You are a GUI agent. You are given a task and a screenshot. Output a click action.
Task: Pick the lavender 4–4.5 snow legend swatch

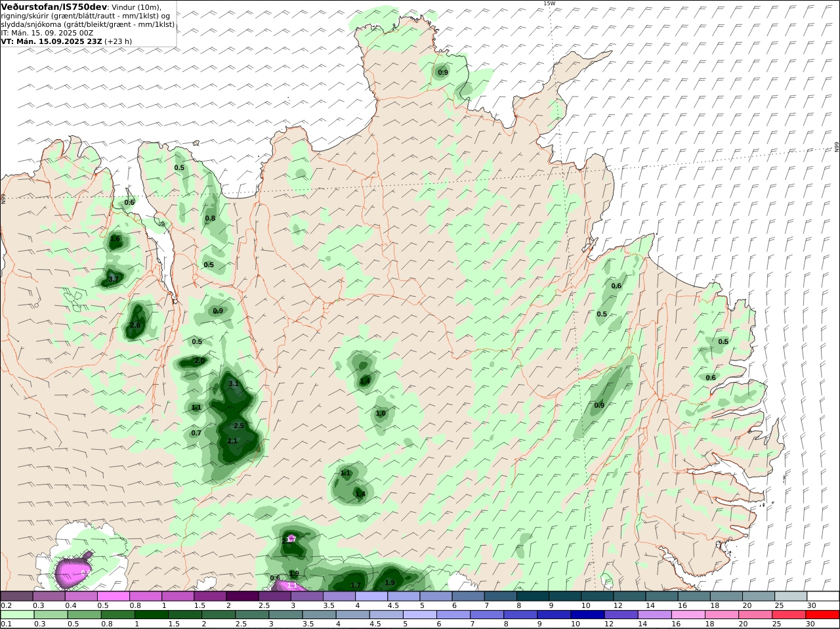(x=371, y=596)
